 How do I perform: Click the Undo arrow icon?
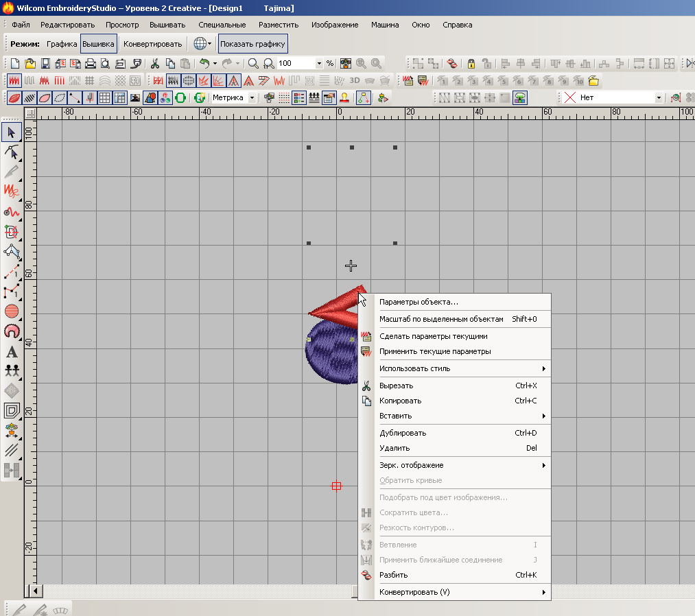pos(204,63)
